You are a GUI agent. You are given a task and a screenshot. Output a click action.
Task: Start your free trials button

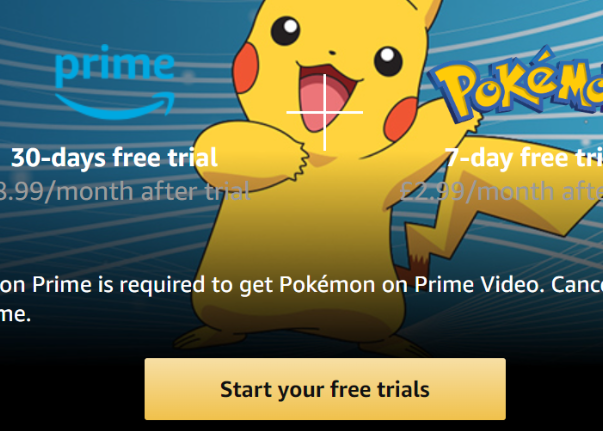(325, 389)
